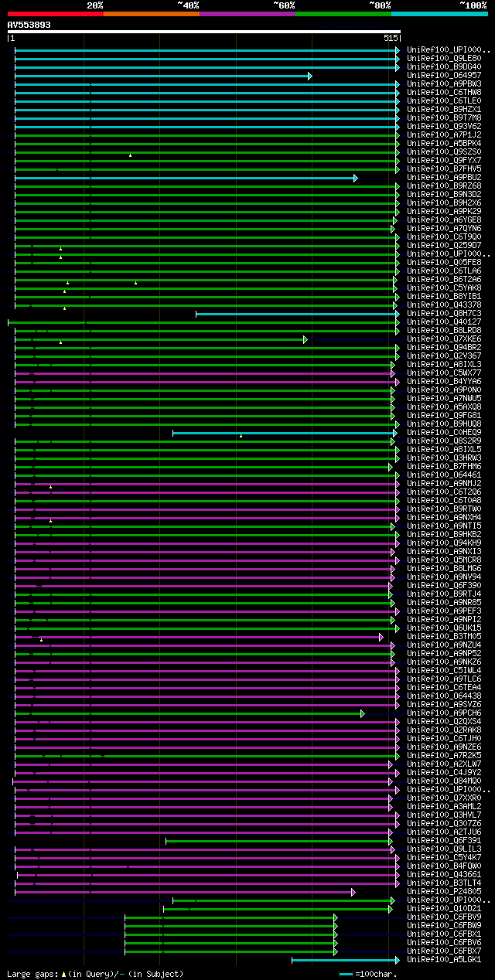
Task: Select label UniRef100_A7P1J2
Action: click(444, 135)
